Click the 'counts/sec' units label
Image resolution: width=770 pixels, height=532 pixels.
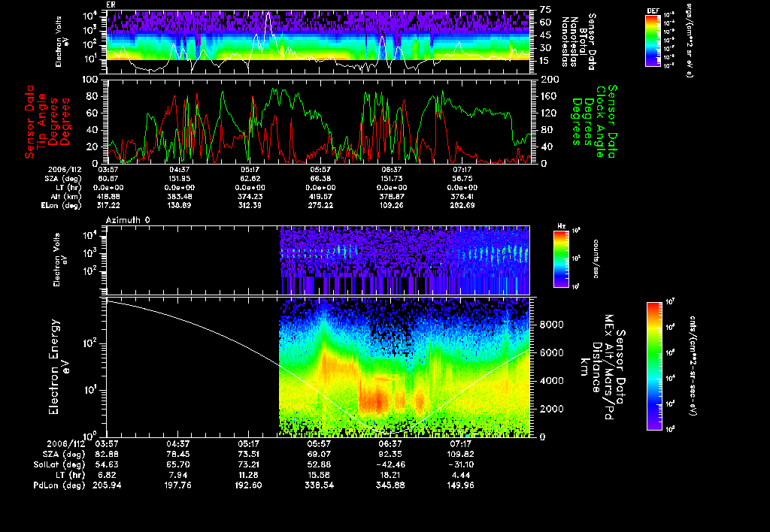pos(596,258)
